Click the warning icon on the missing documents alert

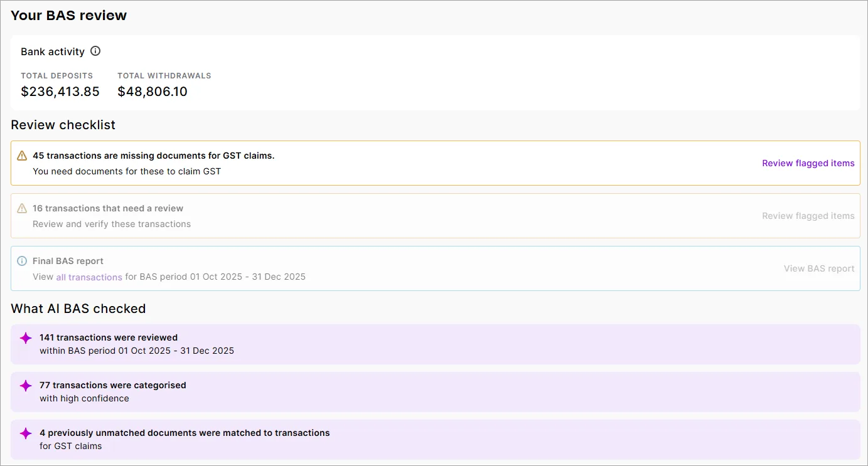coord(21,156)
